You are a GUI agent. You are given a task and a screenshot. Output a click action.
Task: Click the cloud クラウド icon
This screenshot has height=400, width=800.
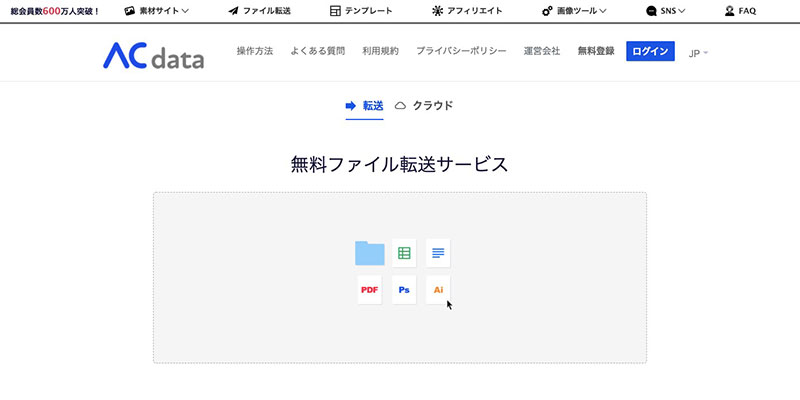coord(401,106)
